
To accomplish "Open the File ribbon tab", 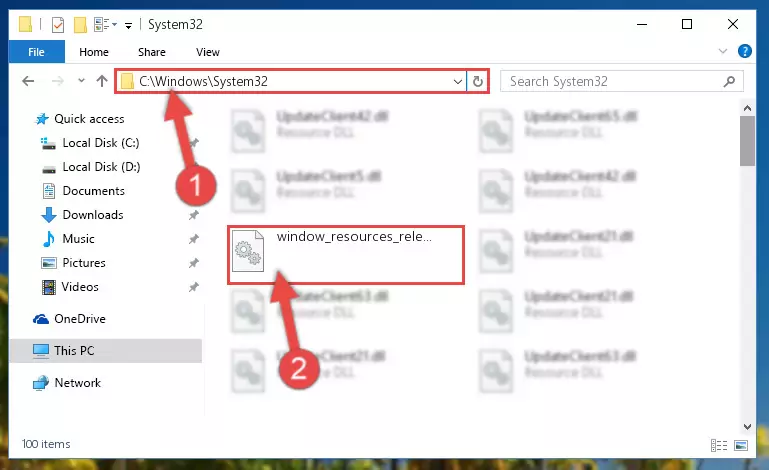I will [36, 52].
